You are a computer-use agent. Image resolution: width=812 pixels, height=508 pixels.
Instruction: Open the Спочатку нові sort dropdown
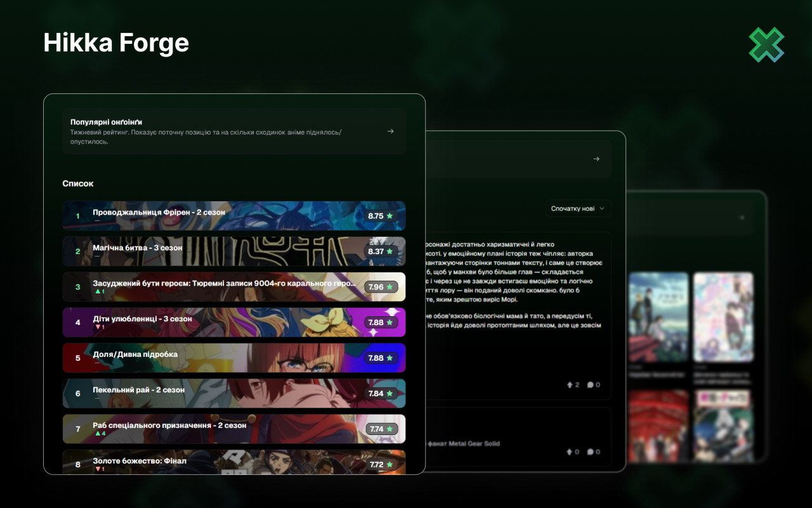[577, 208]
